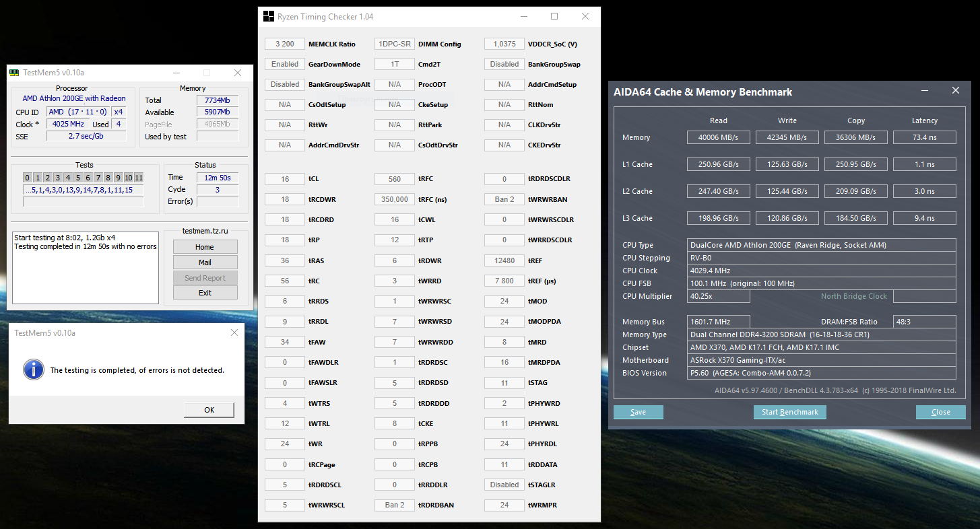Click the tREF value field showing 12480
The image size is (980, 529).
click(x=504, y=260)
